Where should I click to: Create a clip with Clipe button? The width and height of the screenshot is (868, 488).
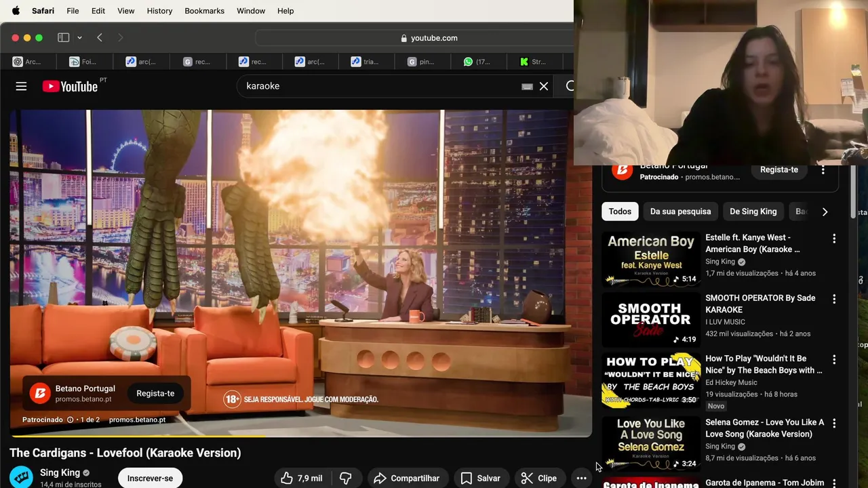pyautogui.click(x=540, y=479)
